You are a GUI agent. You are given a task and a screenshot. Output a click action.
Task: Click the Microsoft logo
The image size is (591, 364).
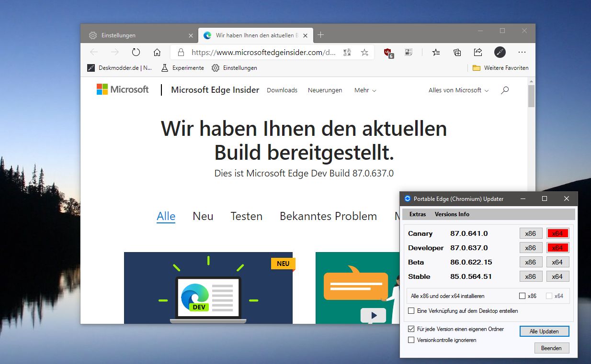coord(123,89)
